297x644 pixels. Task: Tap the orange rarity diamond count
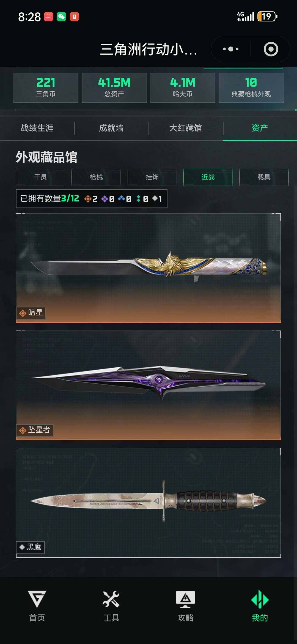point(91,199)
